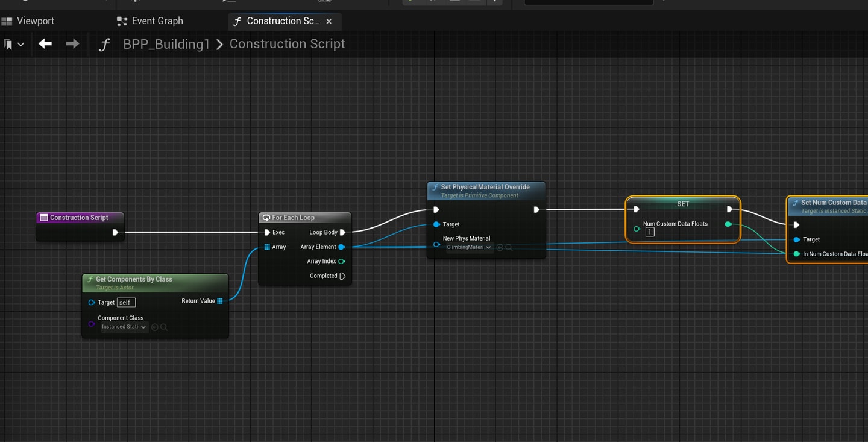
Task: Click Target pin on Set PhysicalMaterial Override
Action: tap(437, 224)
